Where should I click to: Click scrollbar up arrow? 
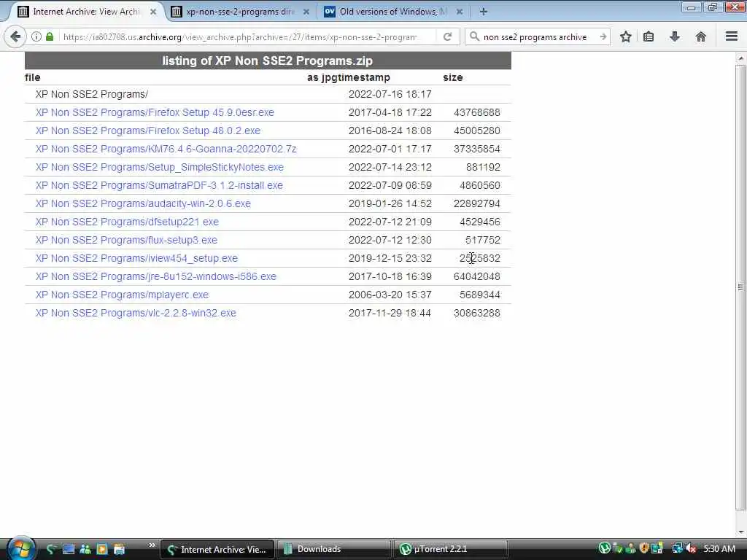[x=740, y=58]
